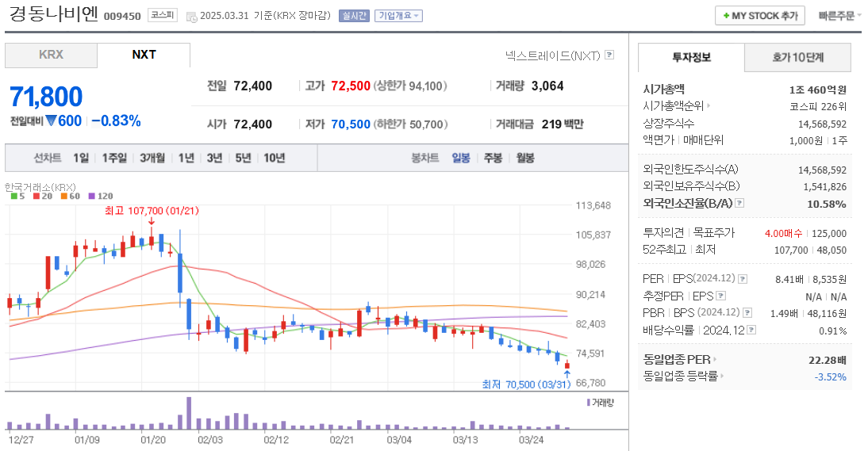Click the 시가총액 value 1조 460억원
The height and width of the screenshot is (451, 868).
point(818,90)
